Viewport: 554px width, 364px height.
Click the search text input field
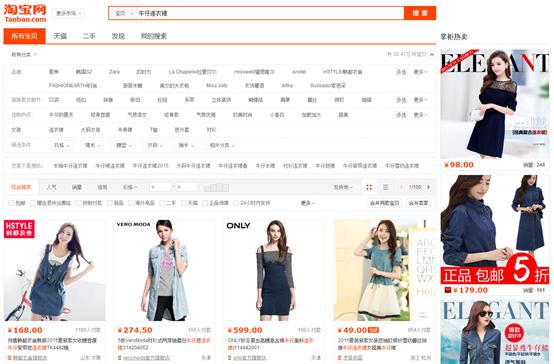[270, 13]
